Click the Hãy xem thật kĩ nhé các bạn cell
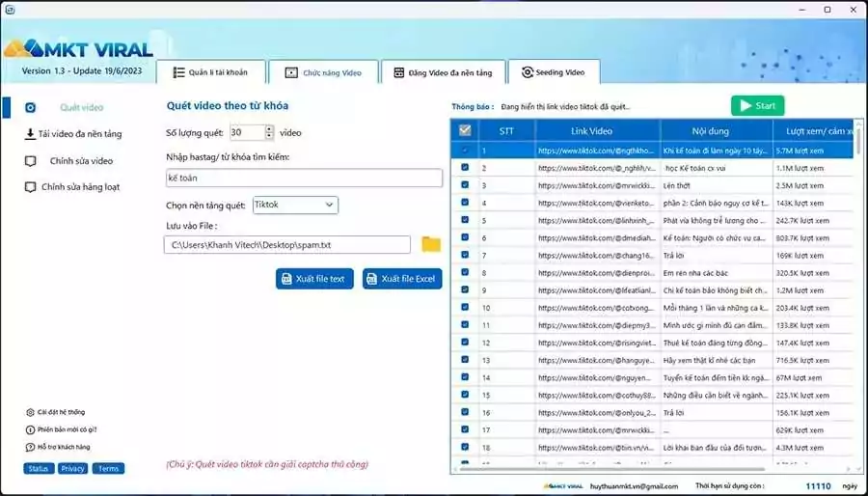This screenshot has height=496, width=868. (717, 360)
